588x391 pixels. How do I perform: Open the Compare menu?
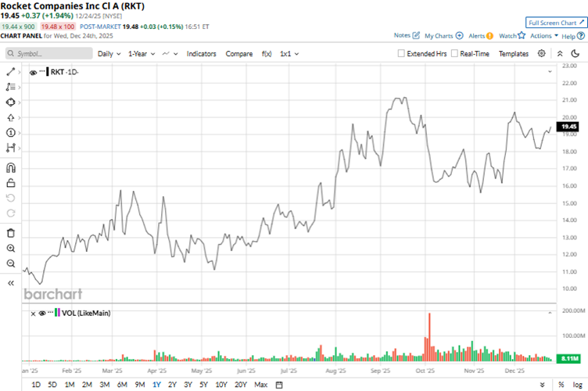point(239,54)
